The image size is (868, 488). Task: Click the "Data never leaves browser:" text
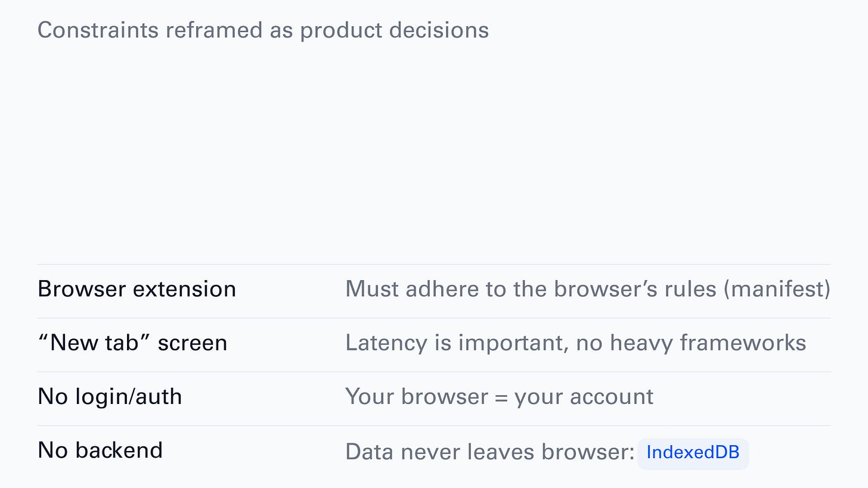tap(489, 452)
